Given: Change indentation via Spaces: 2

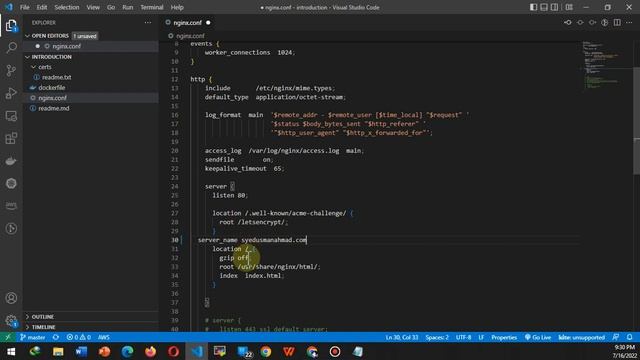Looking at the screenshot, I should point(437,337).
